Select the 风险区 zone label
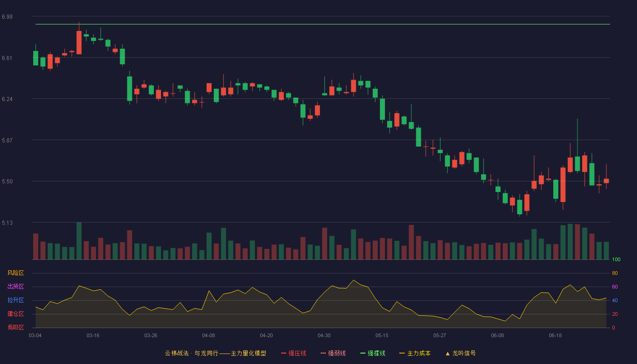Viewport: 637px width, 364px height. (15, 273)
